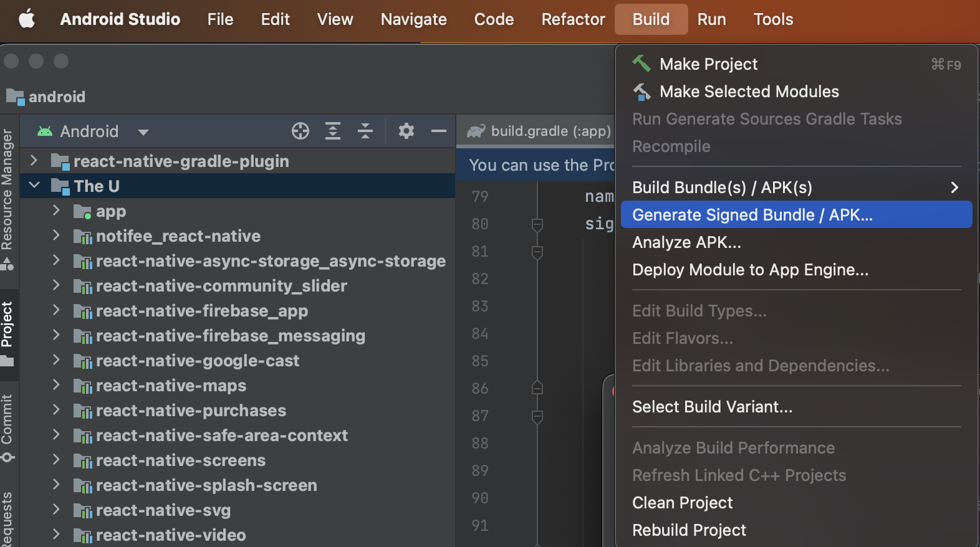Open the Apple menu
This screenshot has height=547, width=980.
click(x=27, y=19)
